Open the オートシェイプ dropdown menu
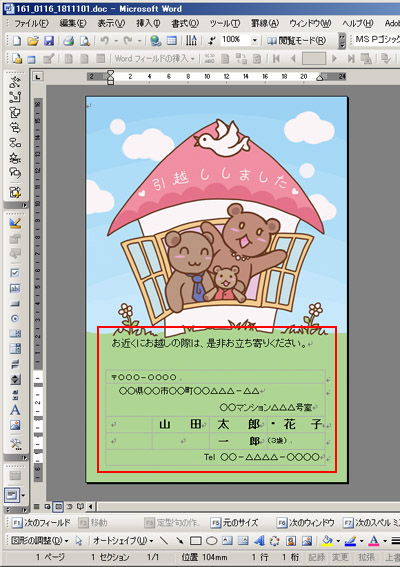 coord(123,541)
